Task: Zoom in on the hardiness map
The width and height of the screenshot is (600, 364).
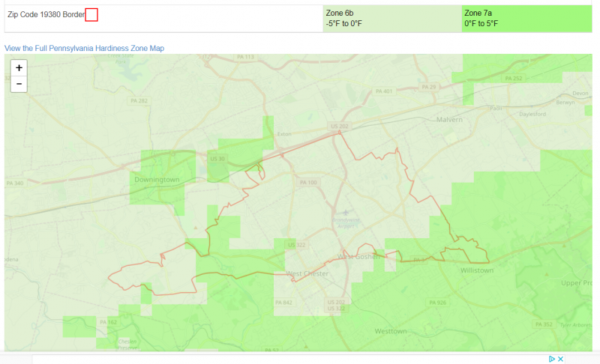Action: (x=19, y=67)
